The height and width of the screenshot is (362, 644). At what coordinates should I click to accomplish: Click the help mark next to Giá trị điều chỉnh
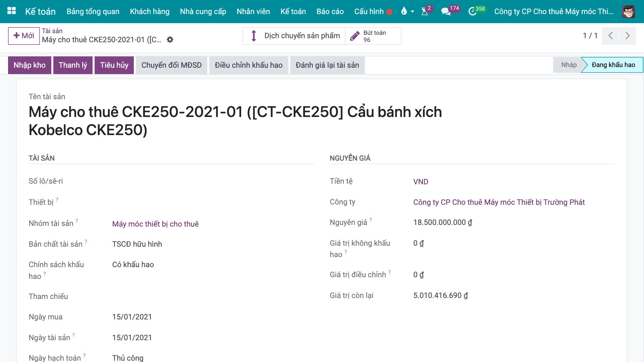pos(389,272)
